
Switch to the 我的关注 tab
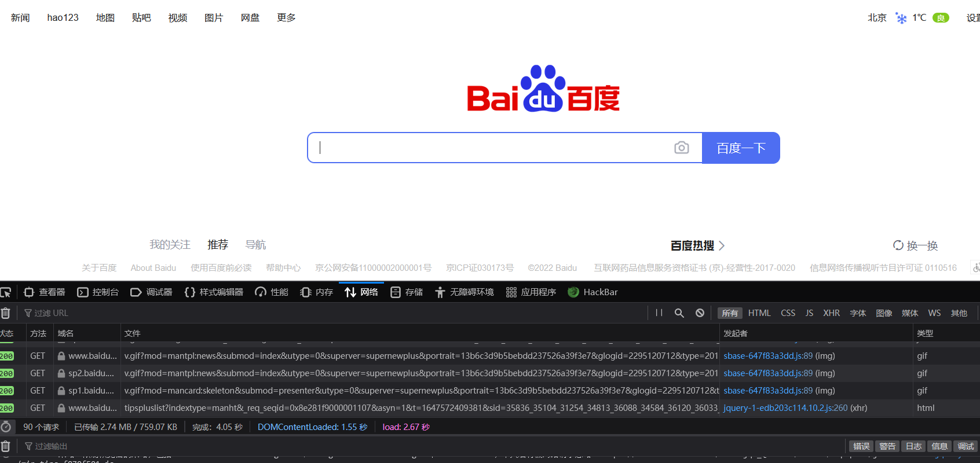170,245
